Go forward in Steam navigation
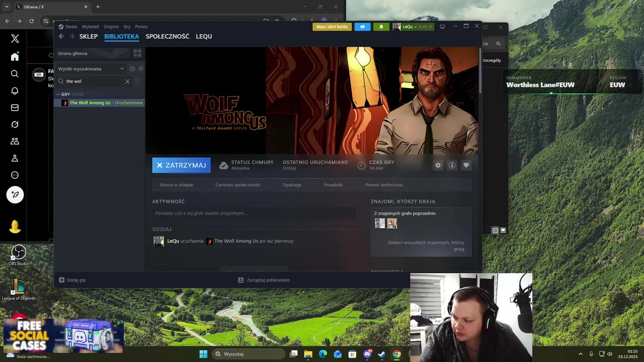 (72, 36)
